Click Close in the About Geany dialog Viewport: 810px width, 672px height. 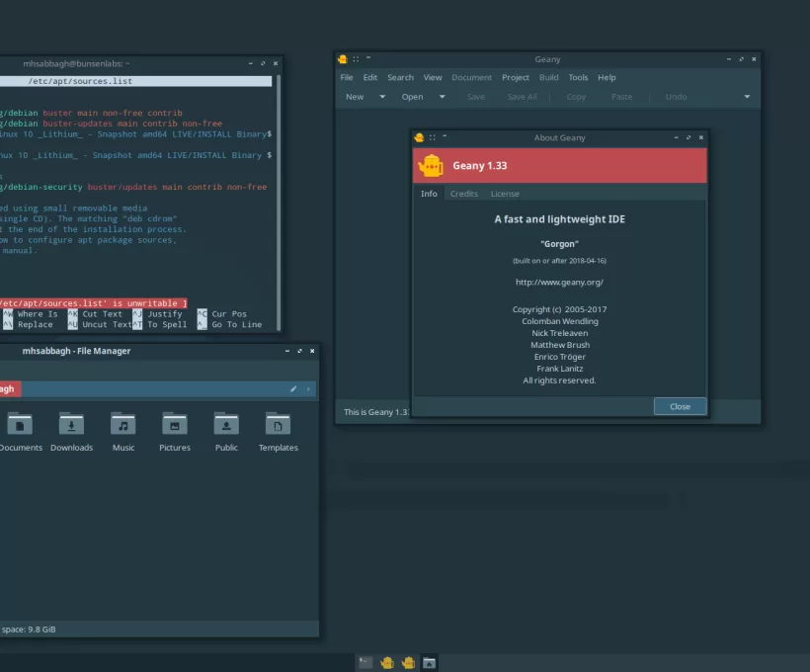tap(680, 405)
